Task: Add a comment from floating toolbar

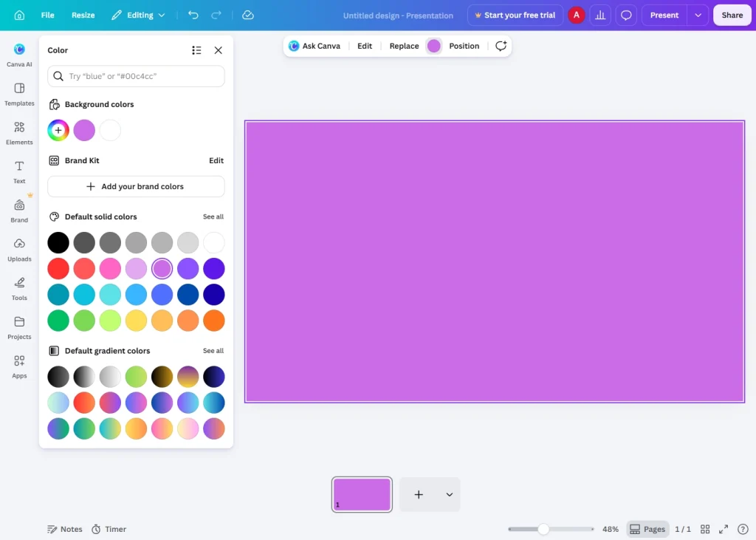Action: [501, 46]
